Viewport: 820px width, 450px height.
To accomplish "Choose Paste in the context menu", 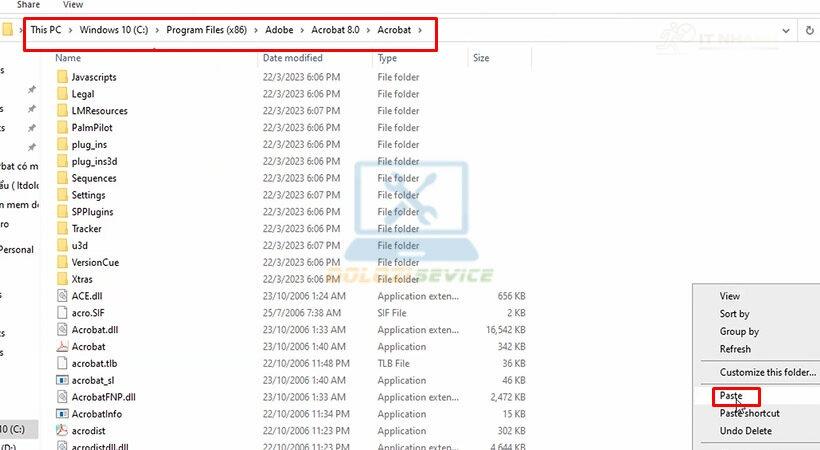I will click(731, 396).
